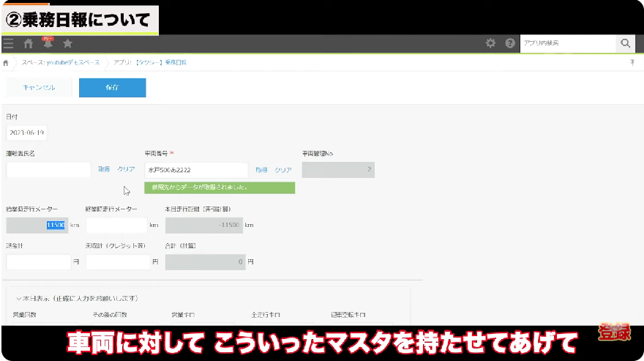Click 取得 next to 運転者氏名
The height and width of the screenshot is (361, 644).
coord(104,170)
